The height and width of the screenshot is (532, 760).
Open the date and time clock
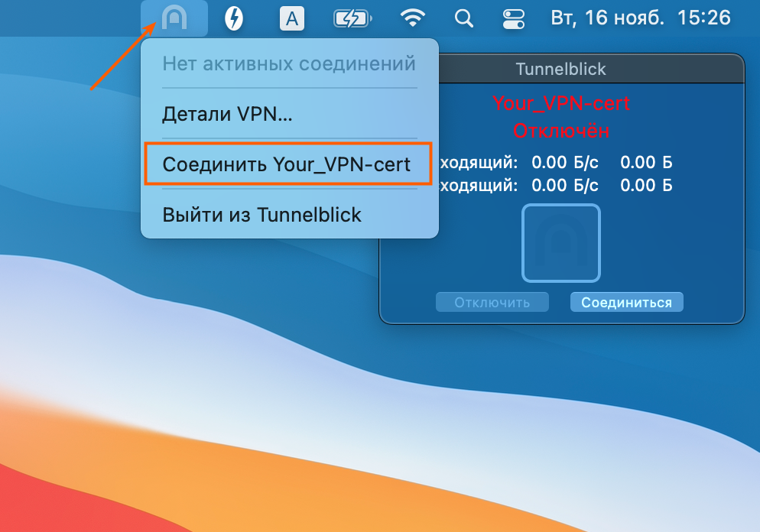(x=641, y=18)
